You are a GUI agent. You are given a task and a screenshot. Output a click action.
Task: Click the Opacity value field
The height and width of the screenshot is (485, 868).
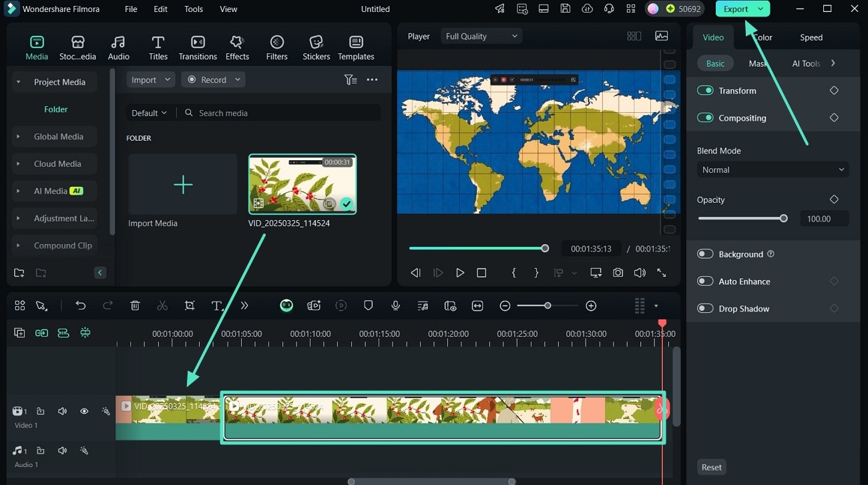coord(824,219)
